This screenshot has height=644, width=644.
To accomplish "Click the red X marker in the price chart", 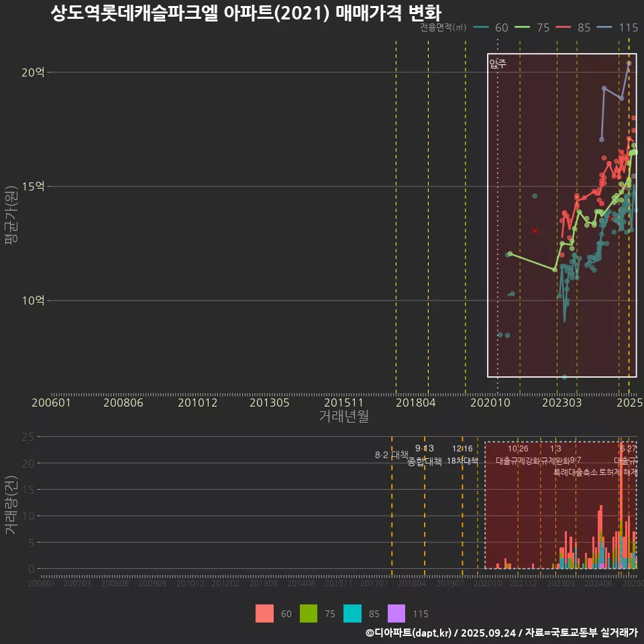I will click(535, 231).
